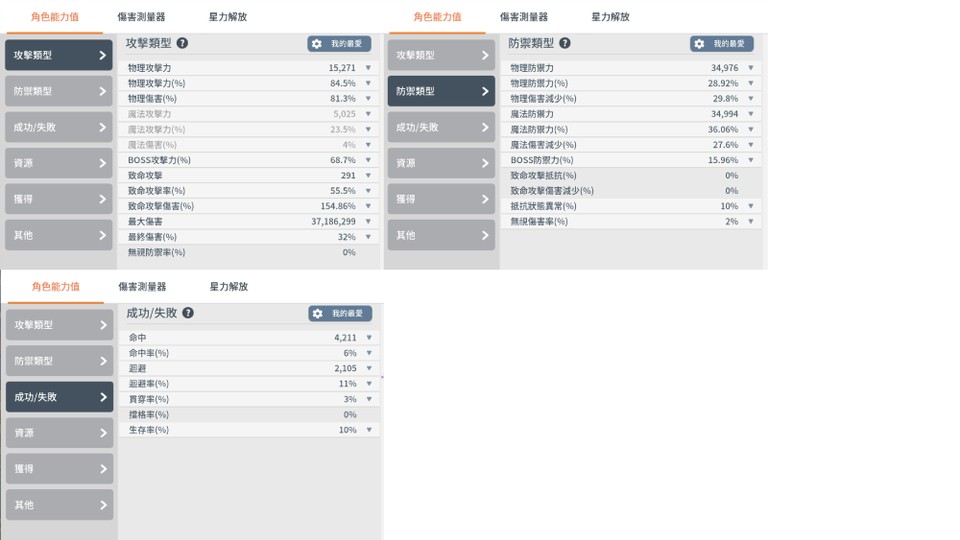Switch to 傷害測量器 tab in top-left panel
Screen dimensions: 960x540
[141, 17]
